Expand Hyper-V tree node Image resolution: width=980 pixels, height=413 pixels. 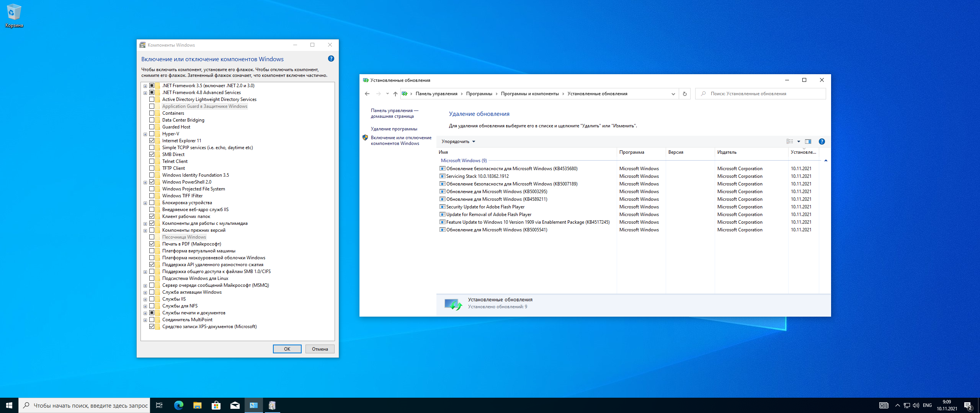coord(145,134)
